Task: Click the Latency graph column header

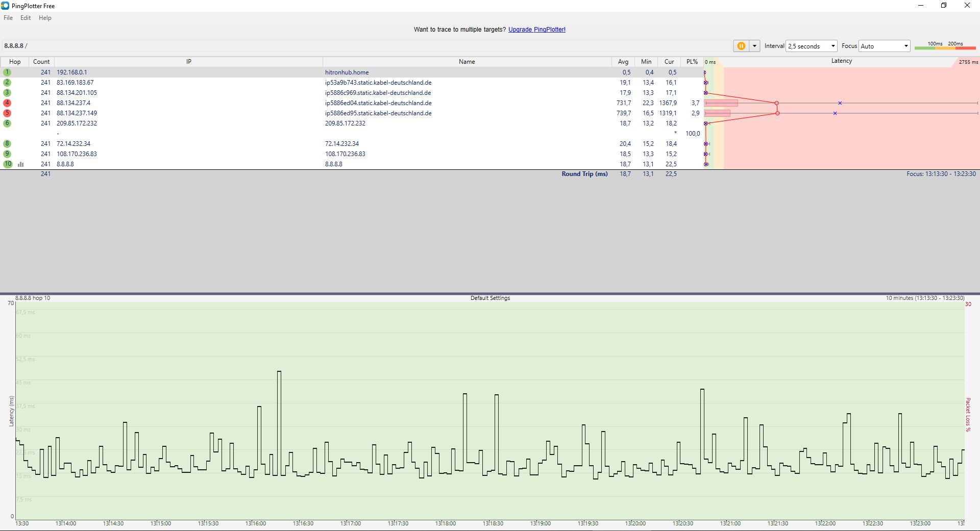Action: tap(842, 61)
